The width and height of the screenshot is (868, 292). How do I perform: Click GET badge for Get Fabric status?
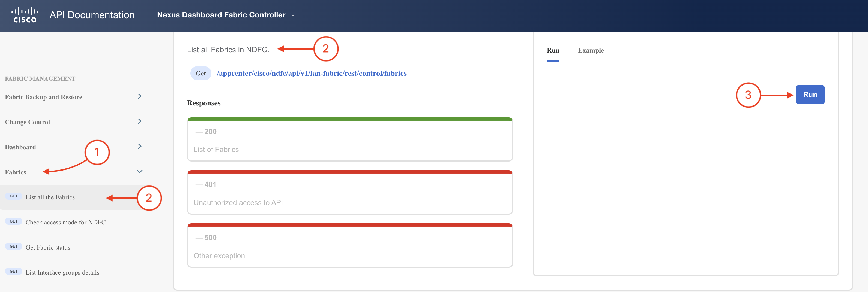(x=13, y=247)
